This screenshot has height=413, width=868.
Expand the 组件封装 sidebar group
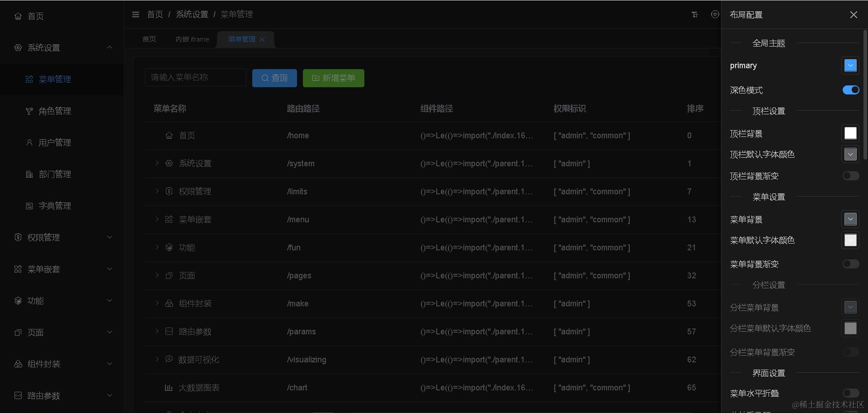click(109, 364)
